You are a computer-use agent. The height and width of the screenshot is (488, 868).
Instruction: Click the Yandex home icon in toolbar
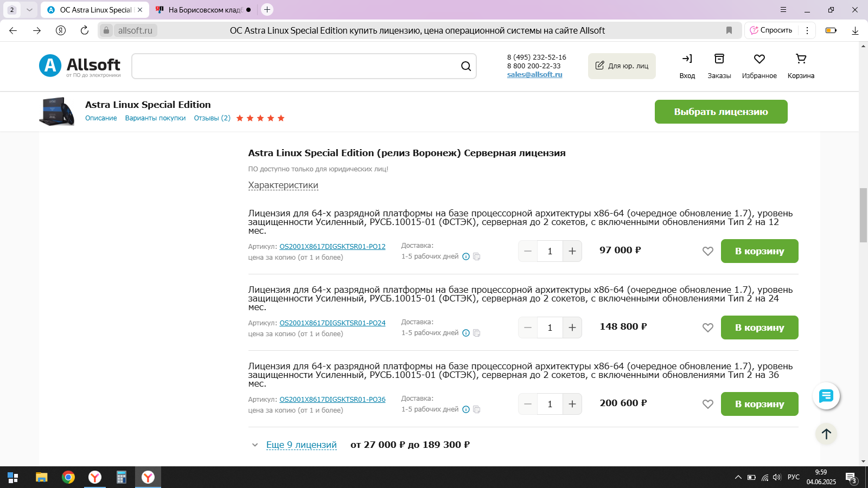(61, 30)
